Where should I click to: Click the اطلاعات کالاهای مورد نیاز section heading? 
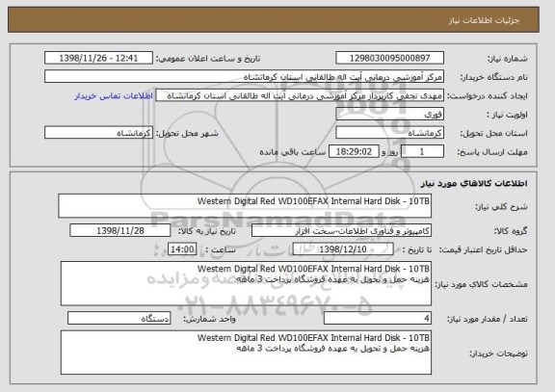point(474,183)
